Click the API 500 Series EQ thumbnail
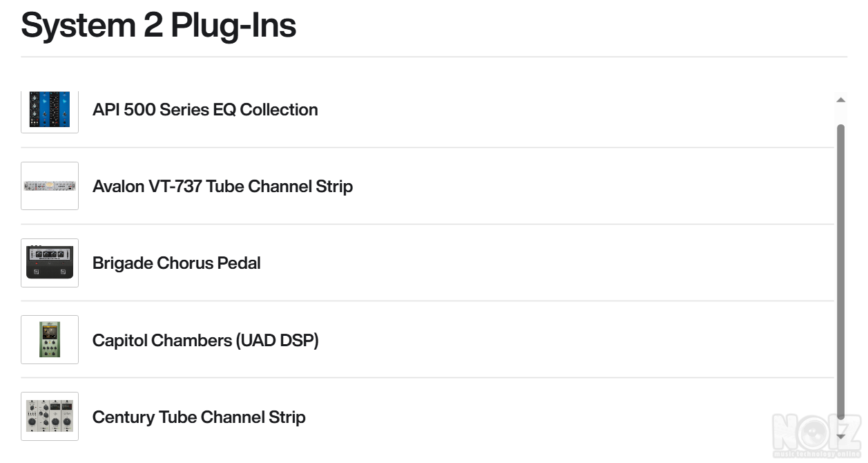Screen dimensions: 868x463 click(50, 110)
